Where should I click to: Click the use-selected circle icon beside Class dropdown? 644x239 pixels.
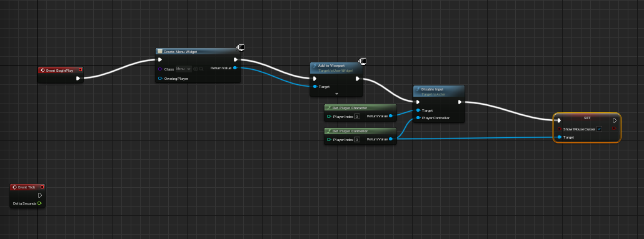tap(196, 69)
